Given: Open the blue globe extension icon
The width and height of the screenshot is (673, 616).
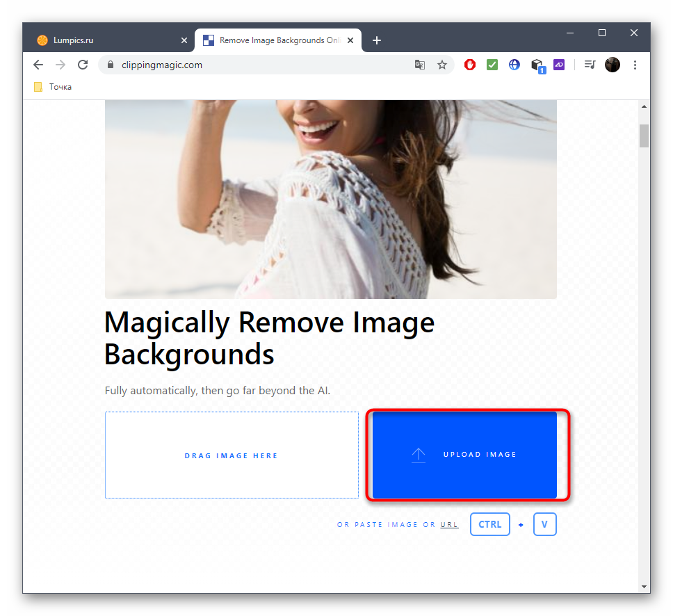Looking at the screenshot, I should pyautogui.click(x=514, y=65).
